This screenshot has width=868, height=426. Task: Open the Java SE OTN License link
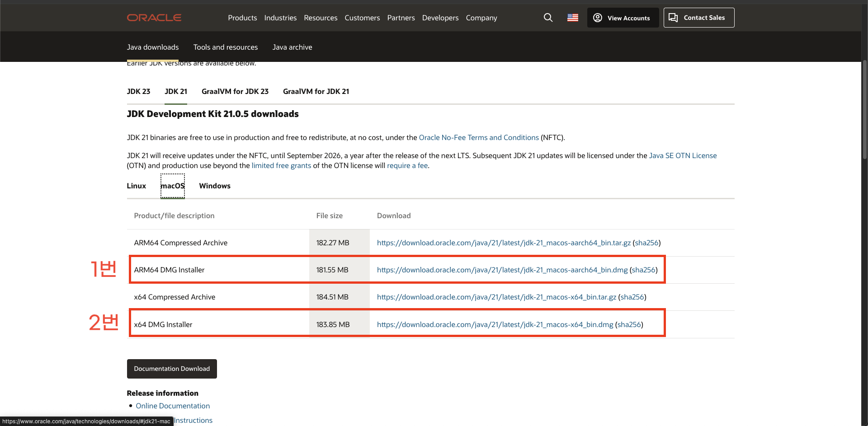click(x=683, y=155)
